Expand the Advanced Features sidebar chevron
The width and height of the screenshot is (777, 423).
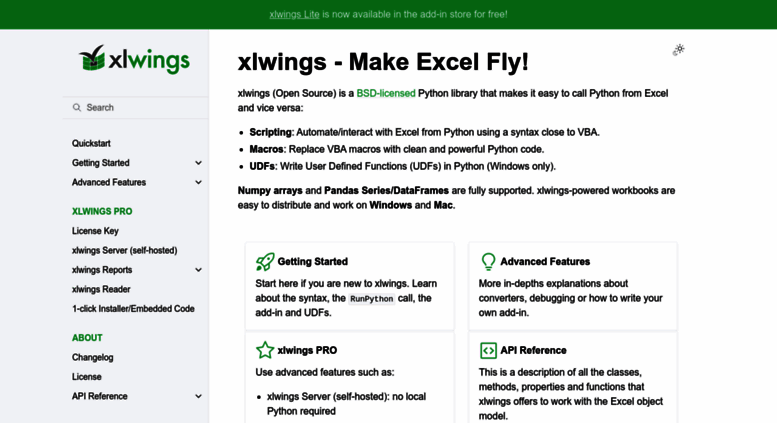[x=198, y=182]
